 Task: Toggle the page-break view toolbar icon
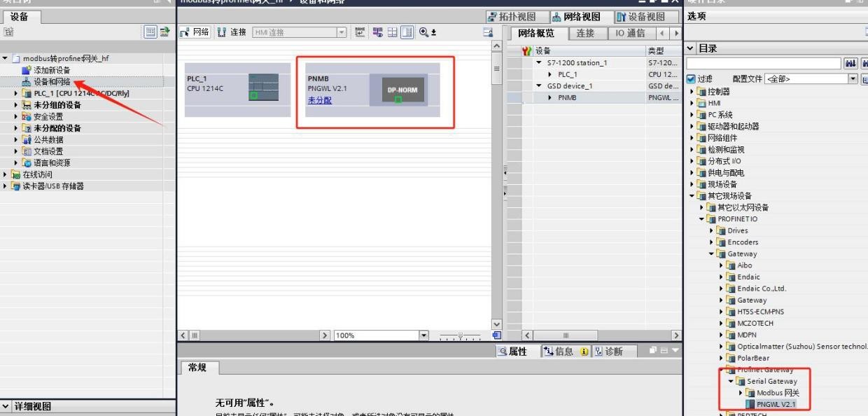tap(407, 32)
